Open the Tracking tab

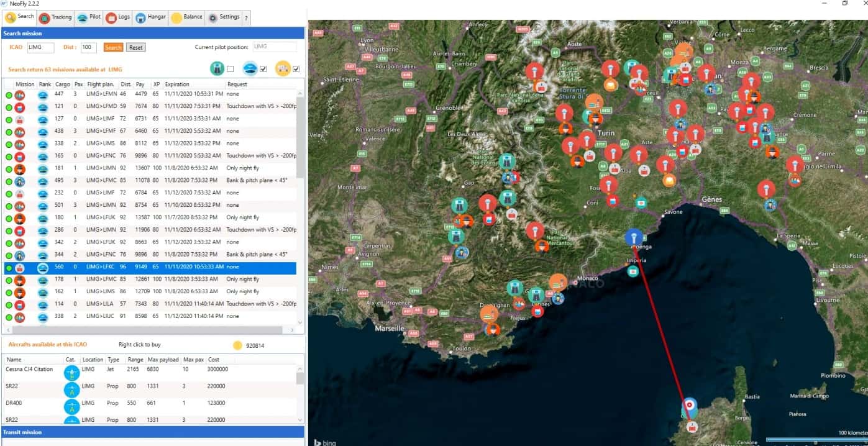56,17
